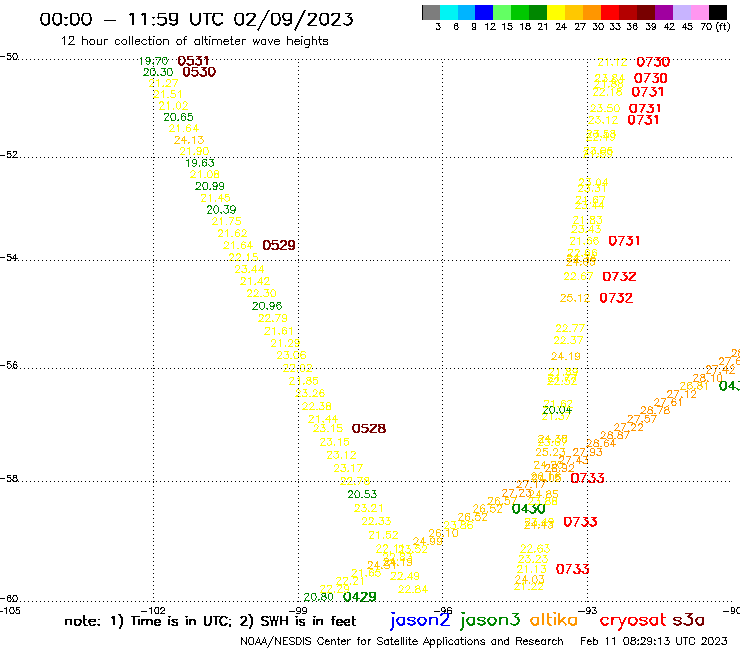Select the light green 15 ft legend swatch
Screen dimensions: 740x650
point(502,12)
